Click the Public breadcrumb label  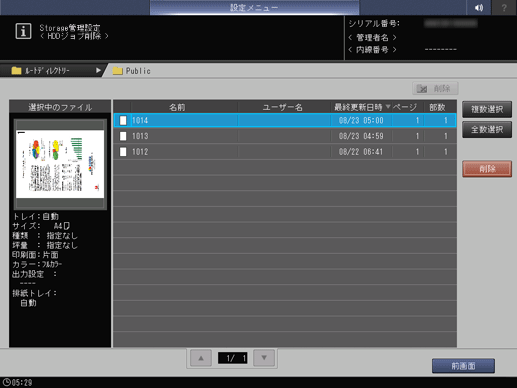tap(138, 71)
